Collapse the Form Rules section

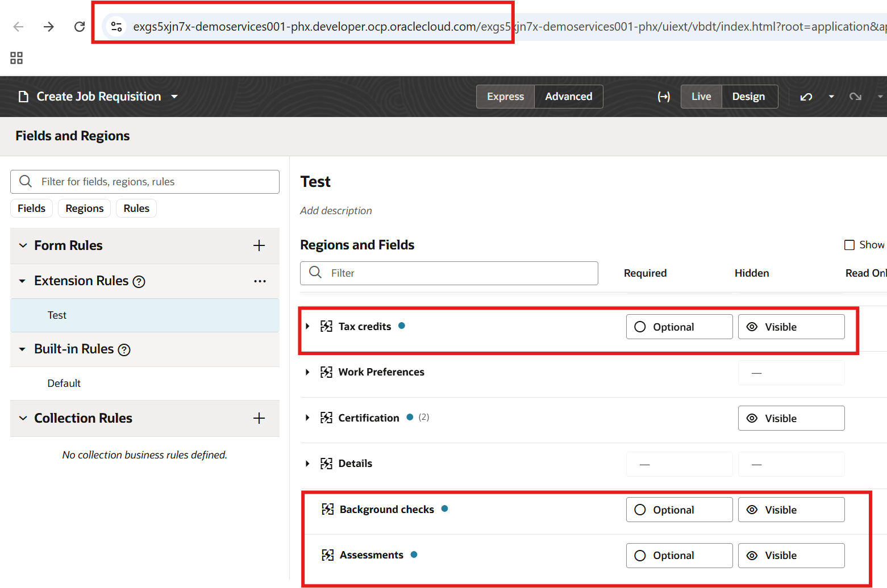pyautogui.click(x=23, y=245)
